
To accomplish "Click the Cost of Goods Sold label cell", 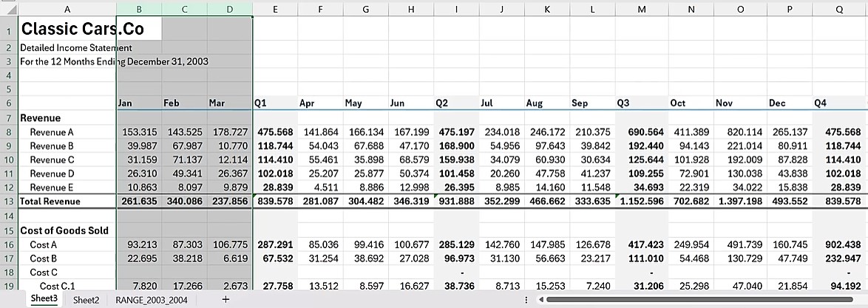I will [x=67, y=230].
